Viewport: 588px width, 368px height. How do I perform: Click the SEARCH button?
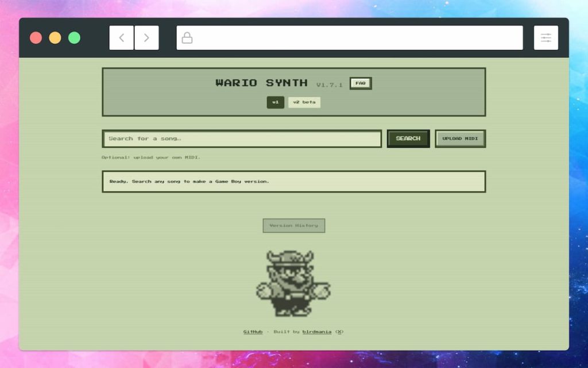coord(408,139)
